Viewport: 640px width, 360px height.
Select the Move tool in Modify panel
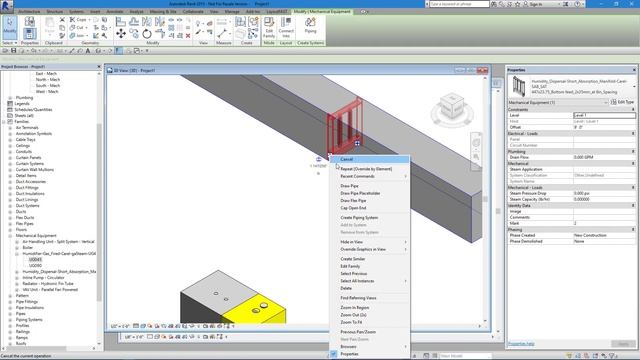click(121, 33)
